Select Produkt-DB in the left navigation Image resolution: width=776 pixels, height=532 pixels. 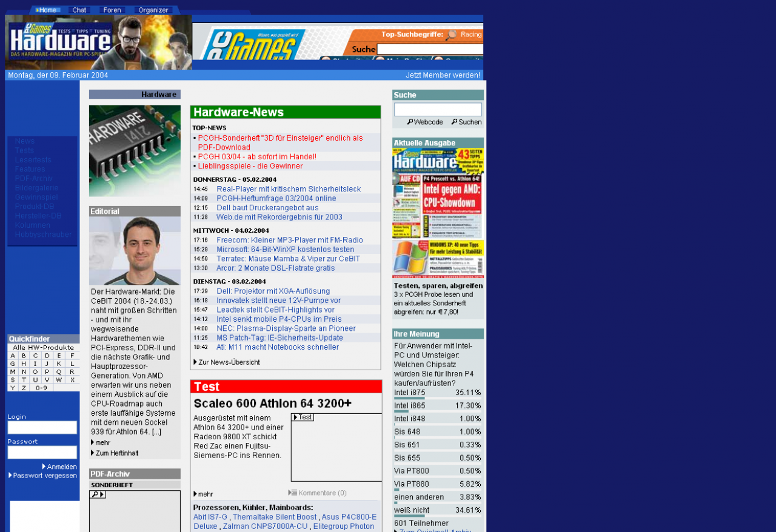click(35, 207)
